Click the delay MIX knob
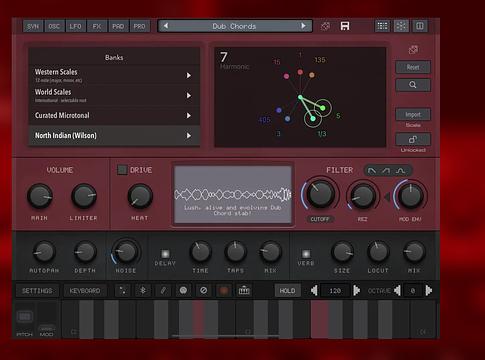This screenshot has height=360, width=485. 270,252
